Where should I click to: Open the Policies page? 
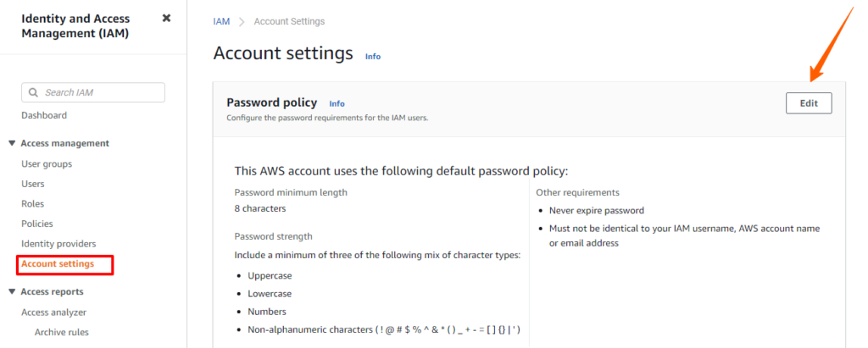click(x=37, y=224)
